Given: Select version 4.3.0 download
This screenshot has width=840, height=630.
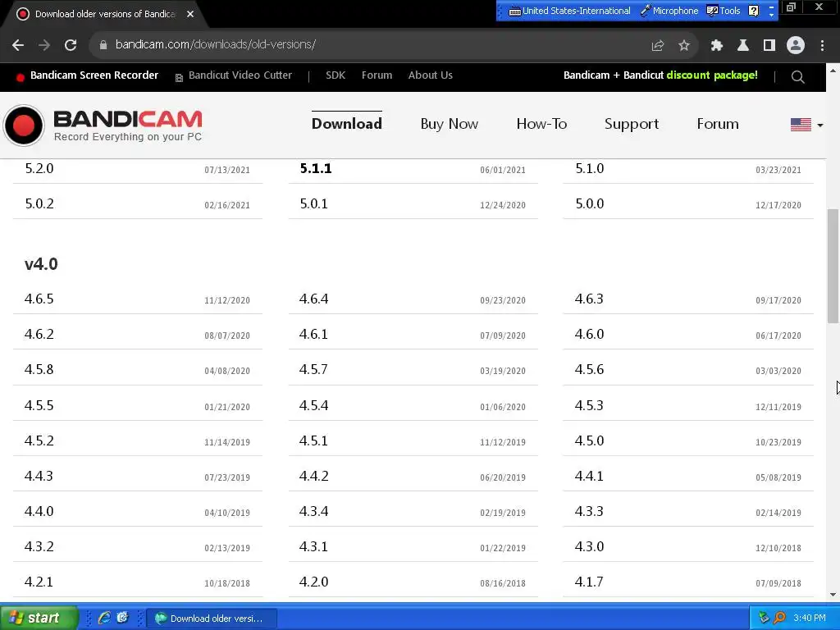Looking at the screenshot, I should 589,547.
